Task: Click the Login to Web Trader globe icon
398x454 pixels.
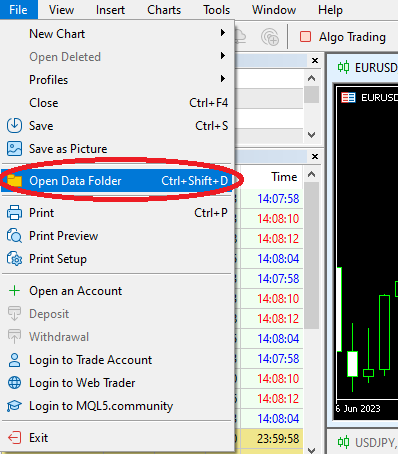Action: coord(14,383)
